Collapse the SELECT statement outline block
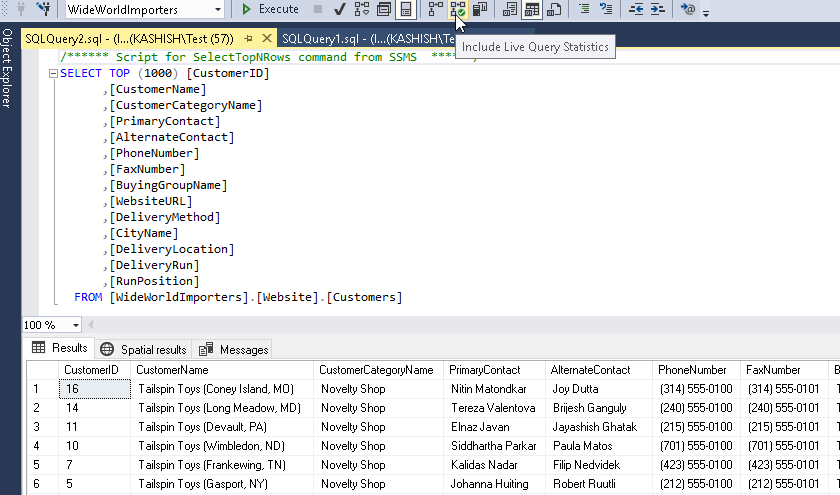Screen dimensions: 840x495 click(53, 74)
